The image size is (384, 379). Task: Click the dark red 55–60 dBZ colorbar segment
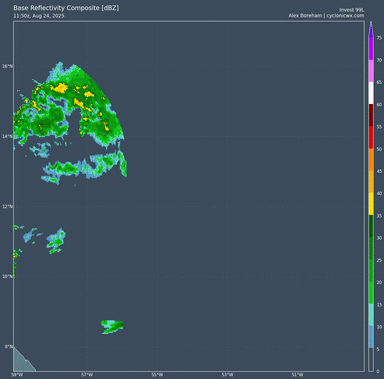371,116
